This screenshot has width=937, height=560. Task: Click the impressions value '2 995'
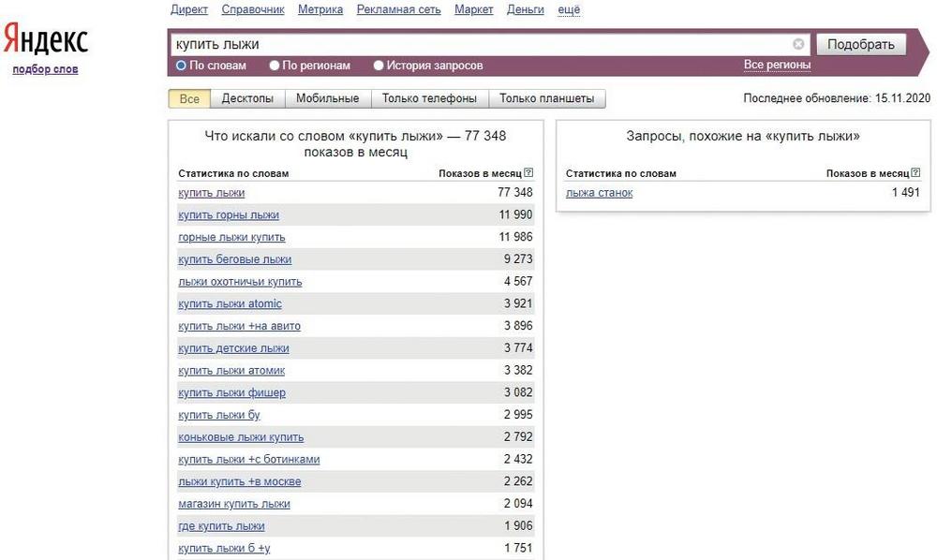518,414
